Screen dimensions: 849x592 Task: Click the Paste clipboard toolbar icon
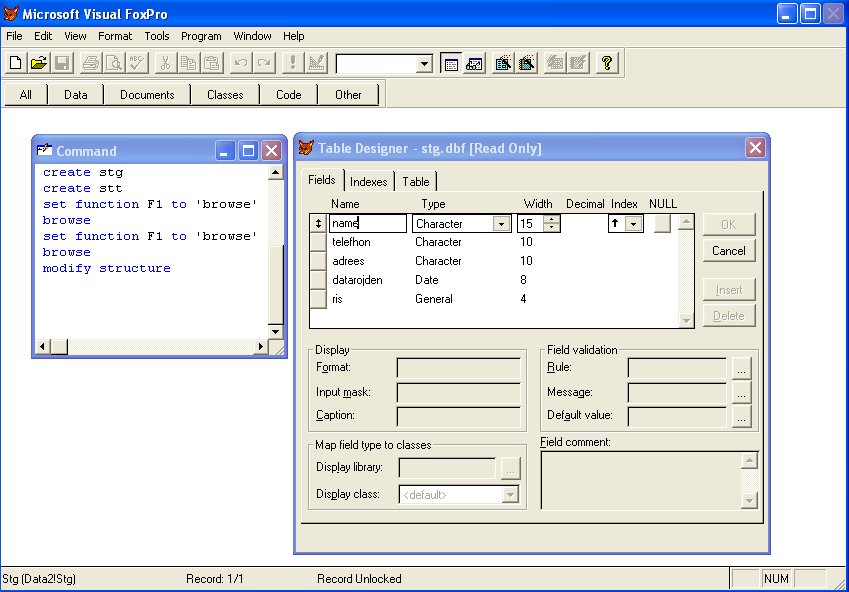pos(212,63)
